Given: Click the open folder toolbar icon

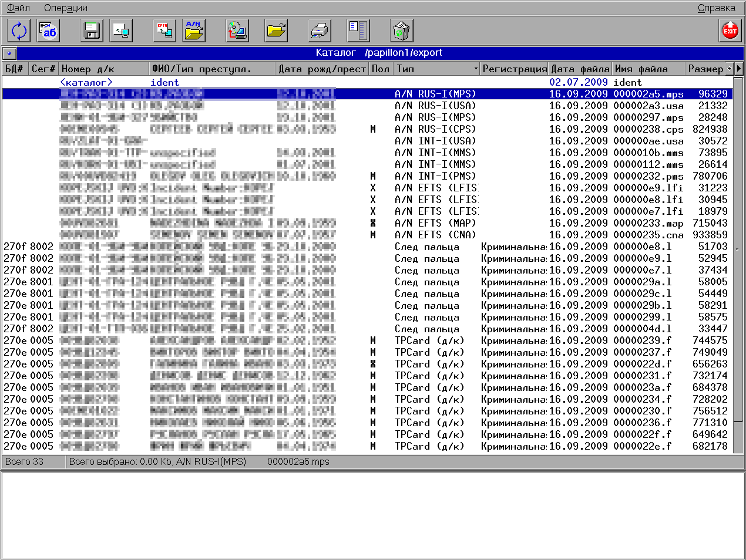Looking at the screenshot, I should [x=276, y=31].
